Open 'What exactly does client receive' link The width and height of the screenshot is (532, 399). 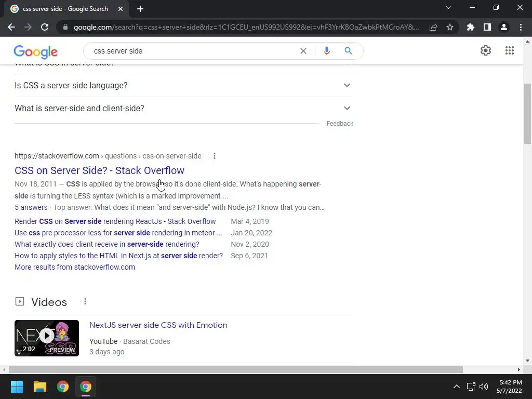107,244
